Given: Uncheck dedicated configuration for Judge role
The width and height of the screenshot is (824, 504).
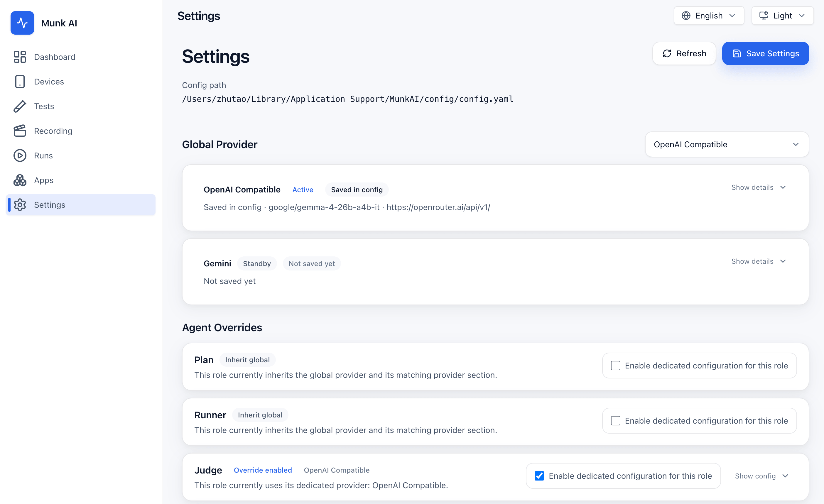Looking at the screenshot, I should (539, 476).
